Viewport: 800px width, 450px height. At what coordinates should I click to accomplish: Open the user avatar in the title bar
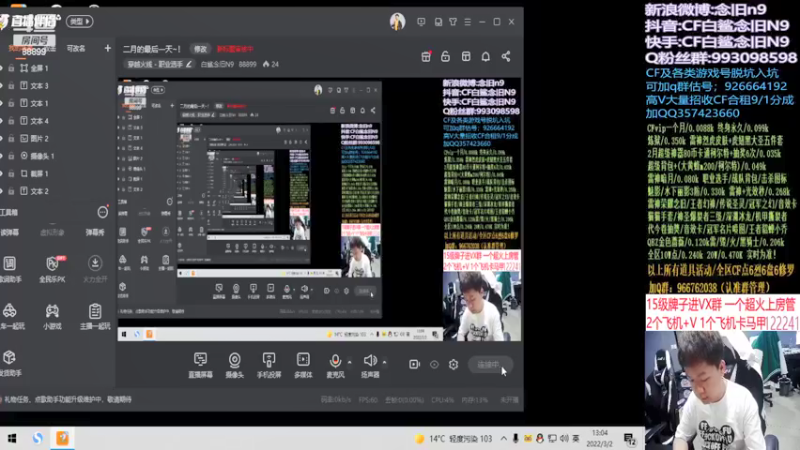point(397,21)
